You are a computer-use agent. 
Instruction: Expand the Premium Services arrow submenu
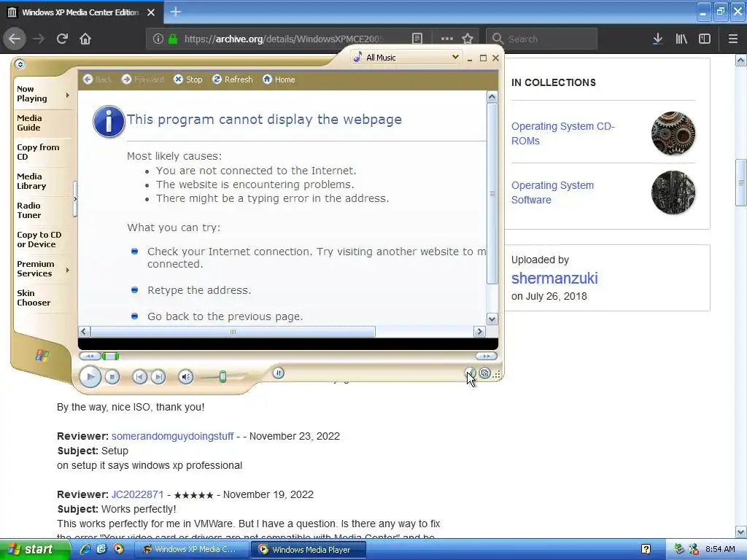(68, 270)
